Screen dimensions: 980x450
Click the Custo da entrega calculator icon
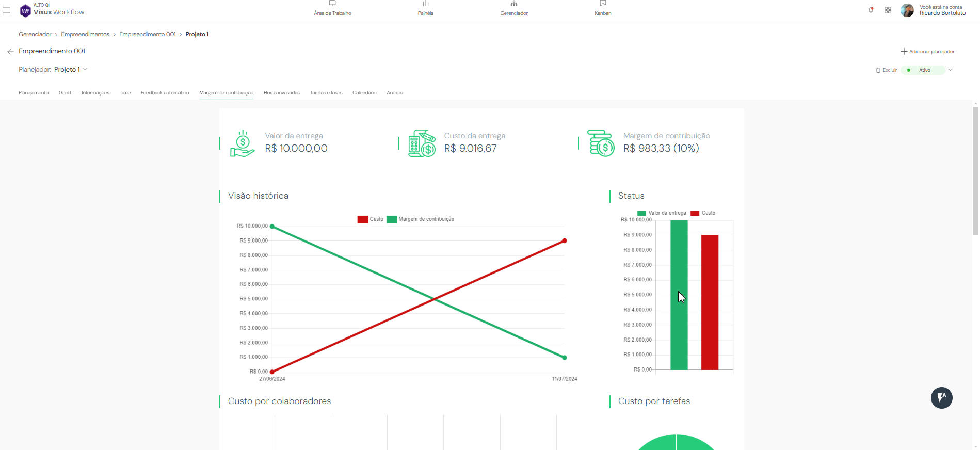tap(422, 143)
